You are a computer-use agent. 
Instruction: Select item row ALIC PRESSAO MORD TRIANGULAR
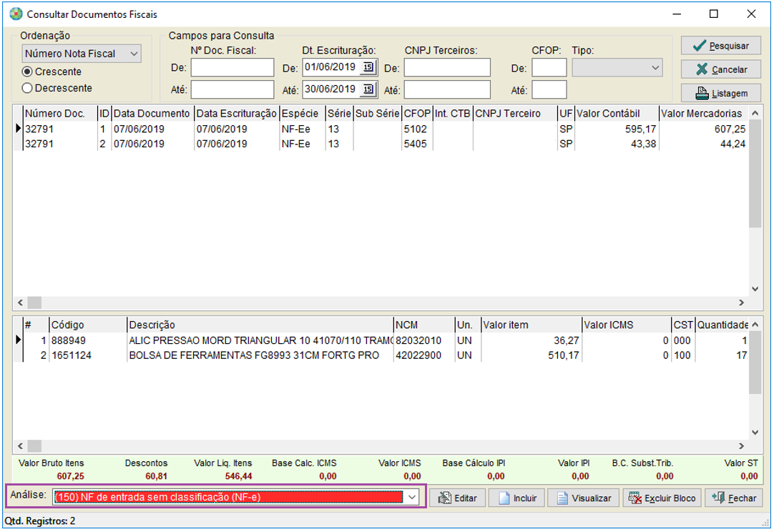(381, 340)
